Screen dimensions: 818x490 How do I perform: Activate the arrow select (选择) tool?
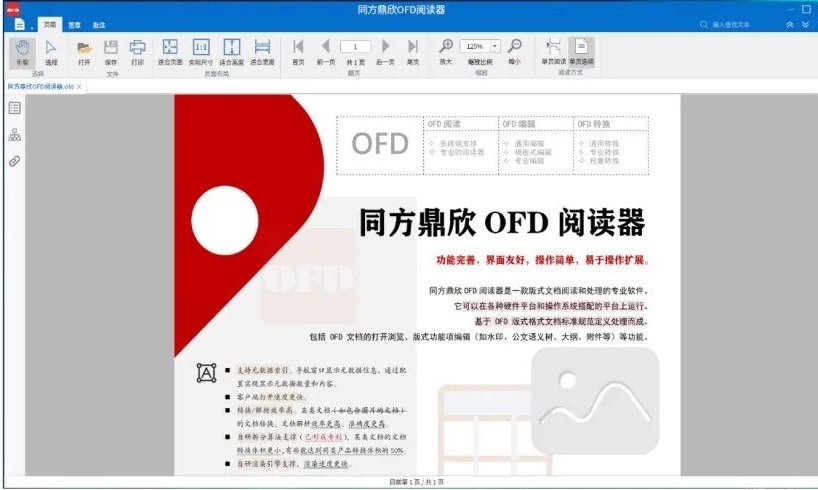[x=51, y=52]
